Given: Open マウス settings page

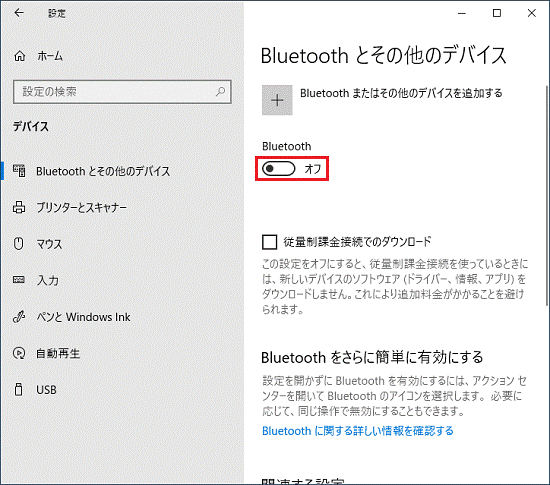Looking at the screenshot, I should (x=49, y=244).
